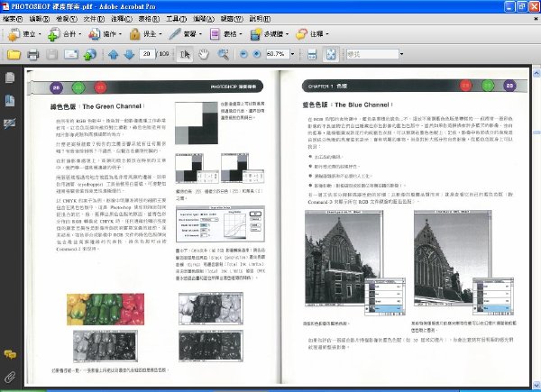Click the Open file folder icon

[x=14, y=54]
